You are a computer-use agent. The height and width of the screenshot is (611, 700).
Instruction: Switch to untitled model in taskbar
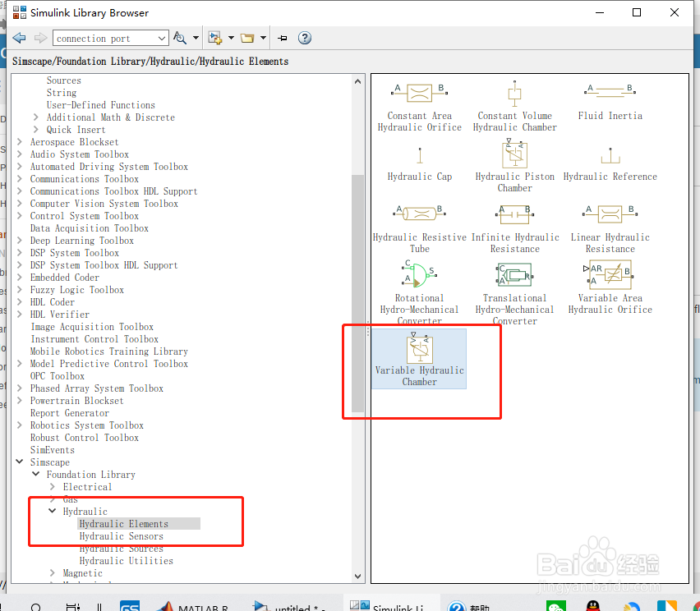click(x=288, y=605)
